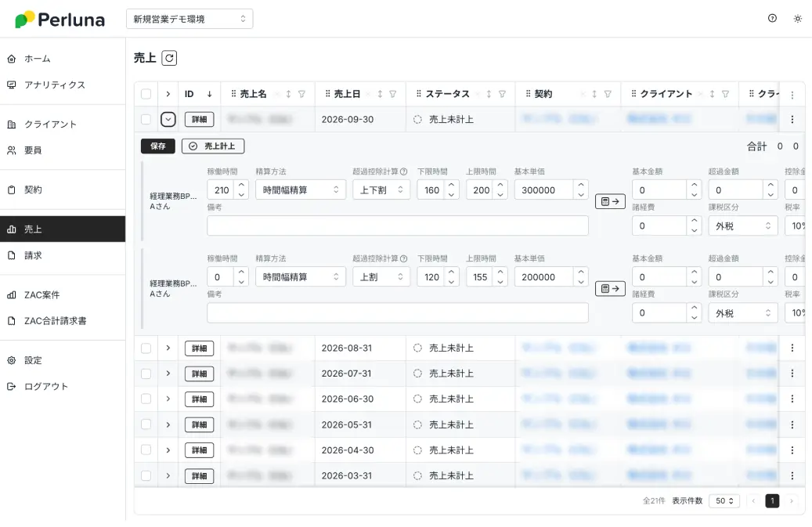The height and width of the screenshot is (527, 812).
Task: Open the 表示件数 50 page size dropdown
Action: (x=724, y=501)
